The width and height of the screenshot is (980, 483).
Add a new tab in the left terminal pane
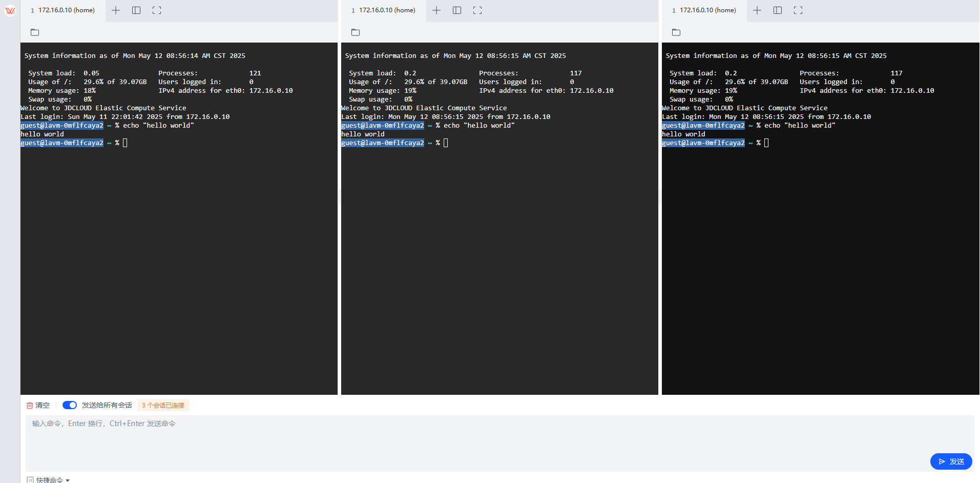click(x=116, y=10)
